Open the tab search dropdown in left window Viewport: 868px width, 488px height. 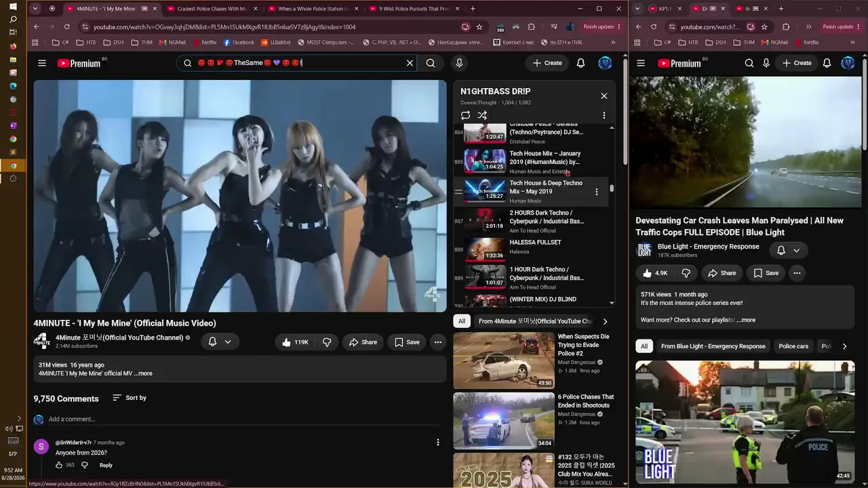pos(35,9)
